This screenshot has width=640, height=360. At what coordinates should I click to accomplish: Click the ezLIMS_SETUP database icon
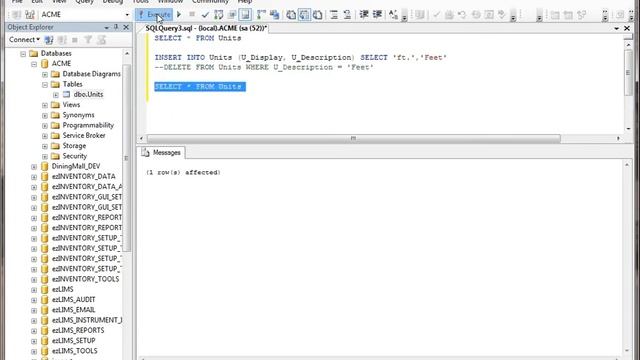(x=44, y=341)
